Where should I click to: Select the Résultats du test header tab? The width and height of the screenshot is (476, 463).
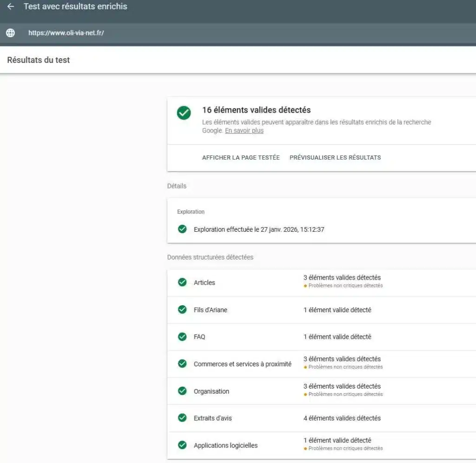tap(38, 60)
